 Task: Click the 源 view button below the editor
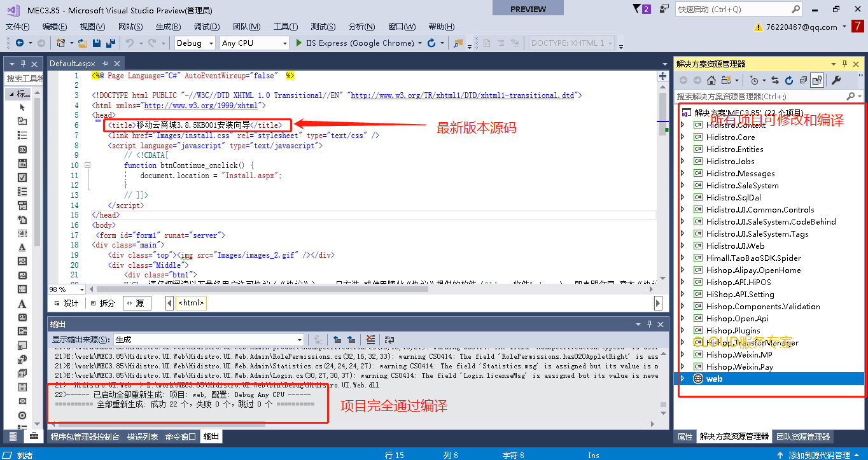(x=137, y=302)
